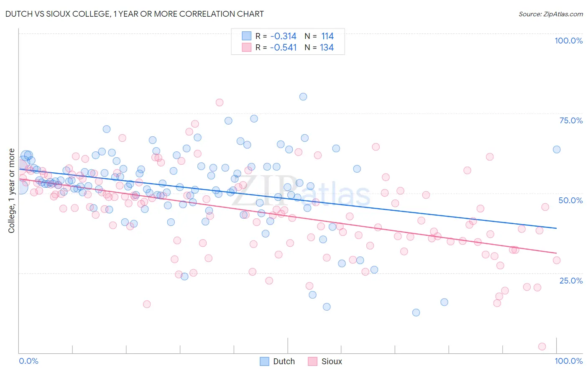Screen dimensions: 588x373
Task: Click the blue Dutch regression line
Action: (x=288, y=199)
